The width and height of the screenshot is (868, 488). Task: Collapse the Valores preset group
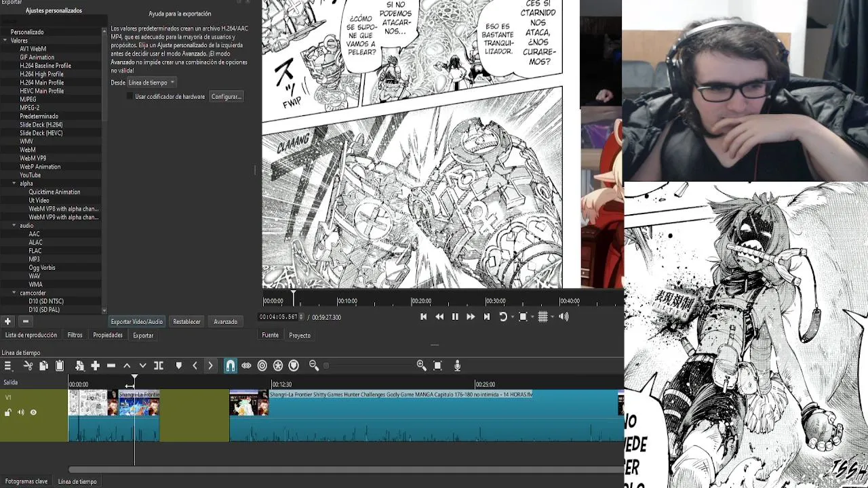tap(5, 41)
